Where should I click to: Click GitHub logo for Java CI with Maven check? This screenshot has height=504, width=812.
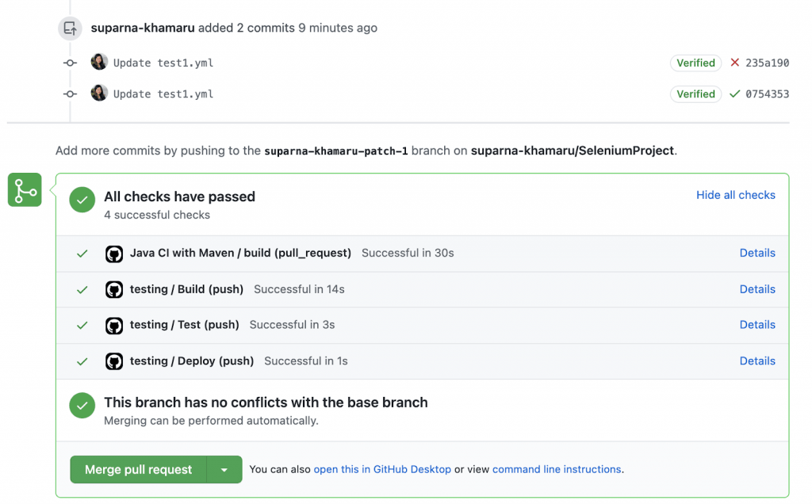point(114,254)
